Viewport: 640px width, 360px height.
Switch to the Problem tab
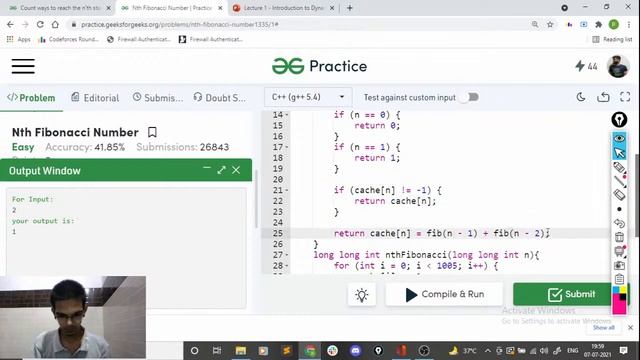(31, 98)
